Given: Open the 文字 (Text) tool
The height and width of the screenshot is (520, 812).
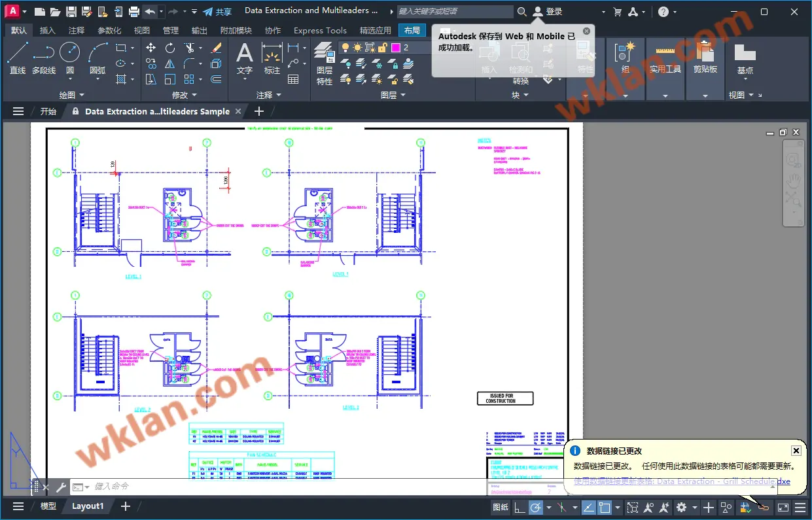Looking at the screenshot, I should pyautogui.click(x=245, y=58).
